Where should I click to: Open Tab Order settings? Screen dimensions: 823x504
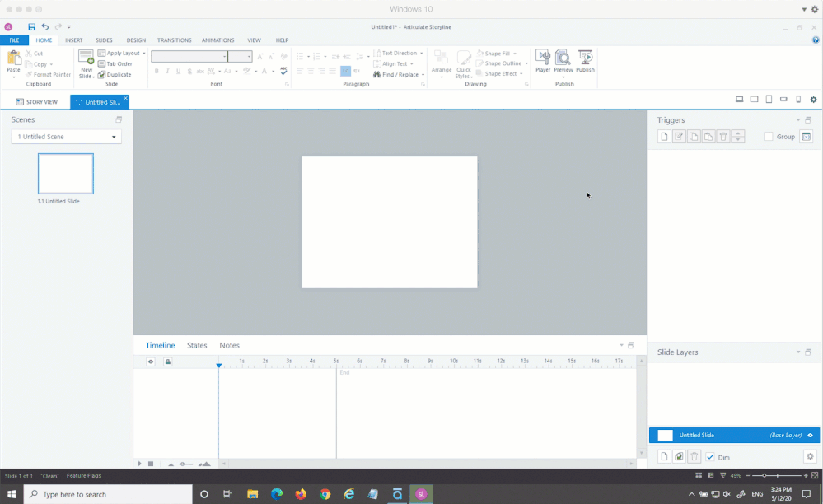click(x=115, y=63)
